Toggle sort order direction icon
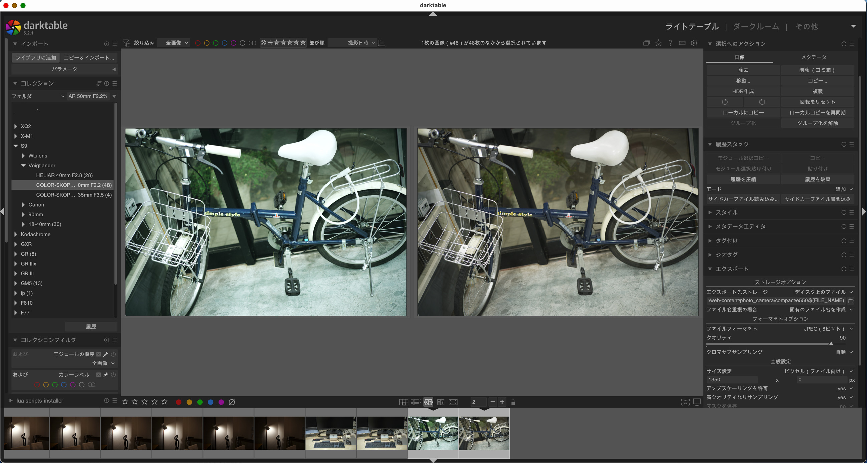The height and width of the screenshot is (466, 868). [x=382, y=43]
